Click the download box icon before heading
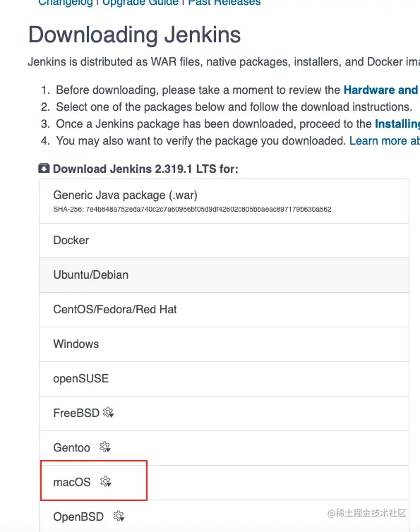Screen dimensions: 420x532 pos(44,169)
